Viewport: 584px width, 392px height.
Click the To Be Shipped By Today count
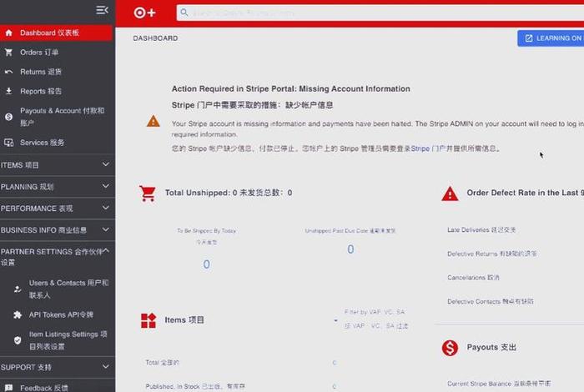tap(206, 264)
